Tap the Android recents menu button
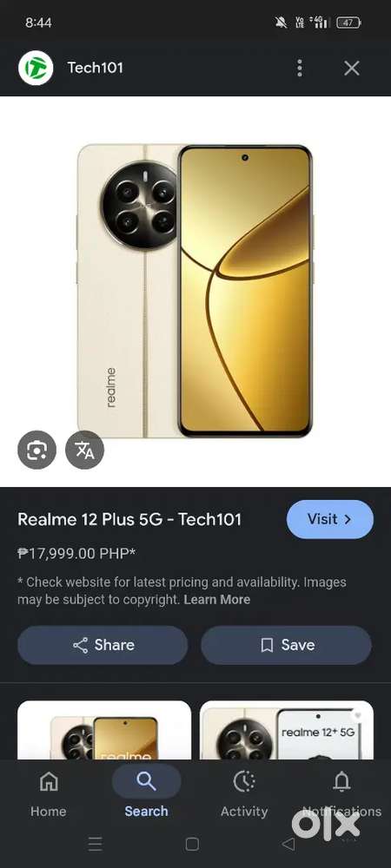 96,844
